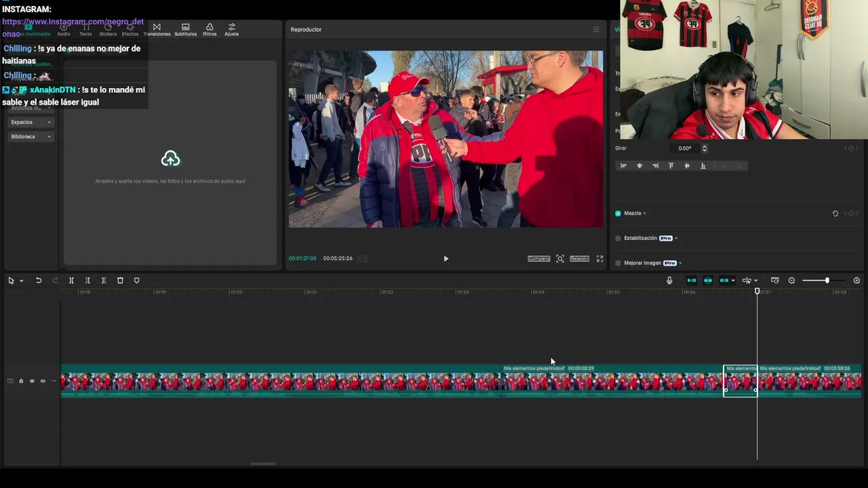This screenshot has width=868, height=488.
Task: Enable the Estabilización checkbox
Action: coord(618,239)
